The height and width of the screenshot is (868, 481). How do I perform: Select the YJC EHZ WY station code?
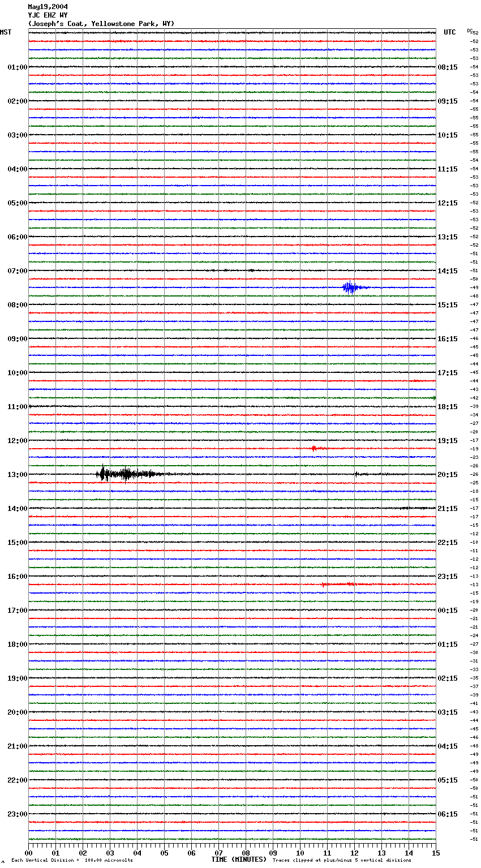[48, 15]
